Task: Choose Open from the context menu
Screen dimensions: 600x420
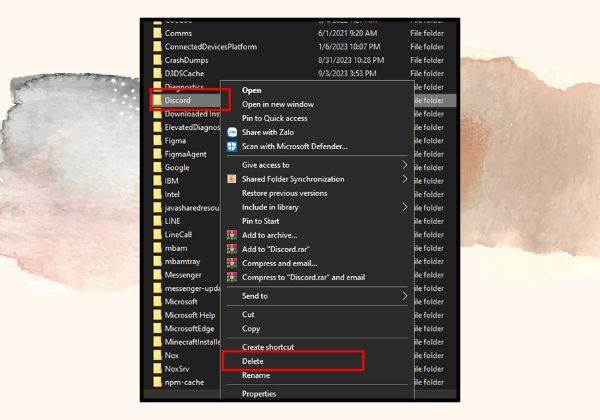Action: 252,90
